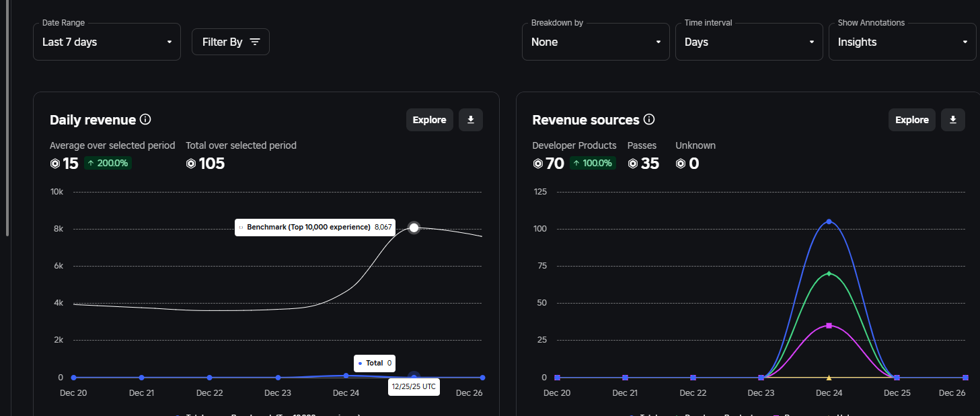
Task: Click the filter lines icon in Filter By
Action: pos(255,42)
